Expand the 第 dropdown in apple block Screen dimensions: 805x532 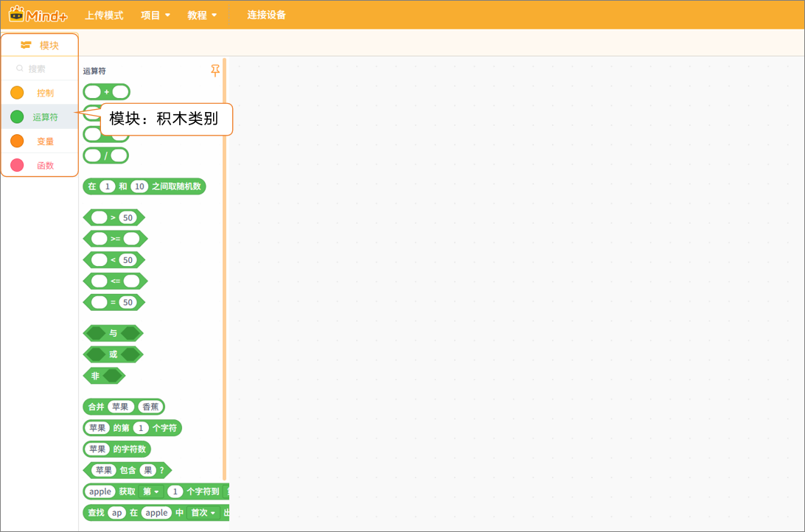[x=151, y=491]
